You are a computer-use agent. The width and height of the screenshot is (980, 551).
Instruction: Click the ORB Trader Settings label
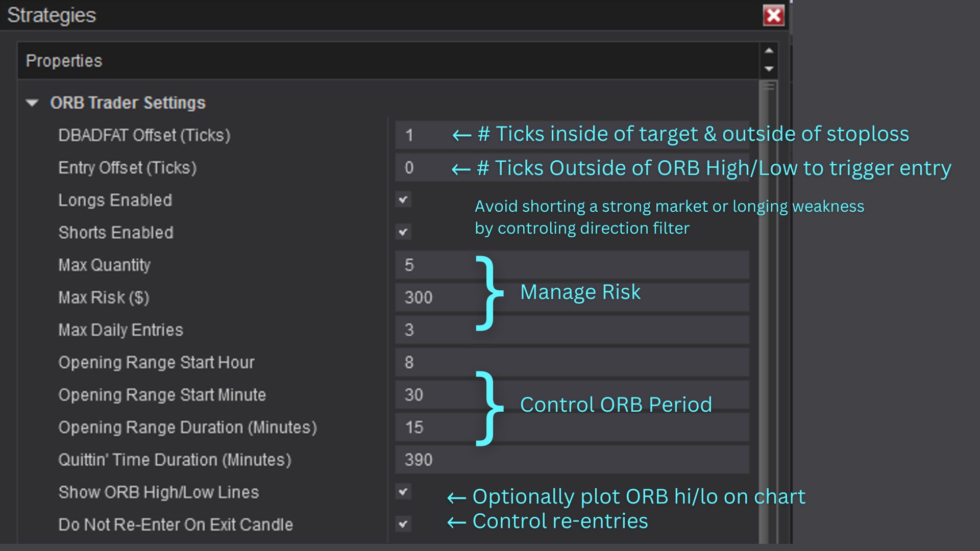coord(128,103)
